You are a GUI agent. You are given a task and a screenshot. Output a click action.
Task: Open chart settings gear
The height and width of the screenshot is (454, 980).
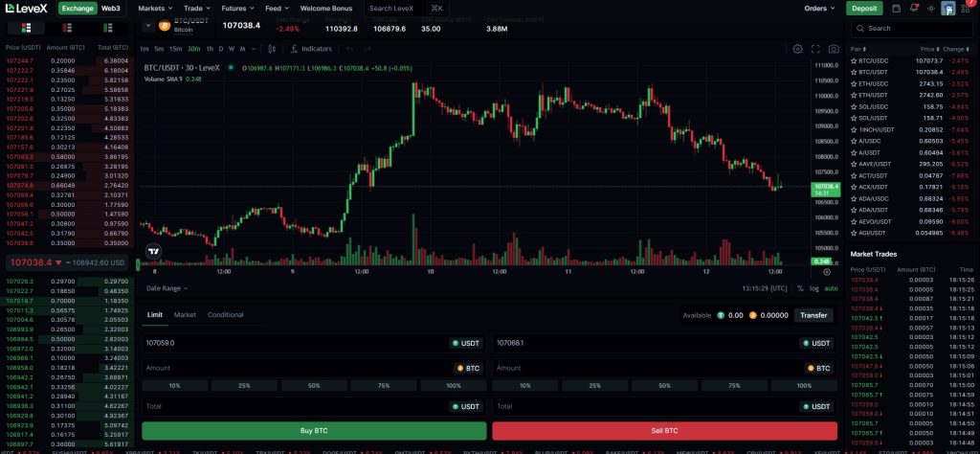(x=797, y=49)
